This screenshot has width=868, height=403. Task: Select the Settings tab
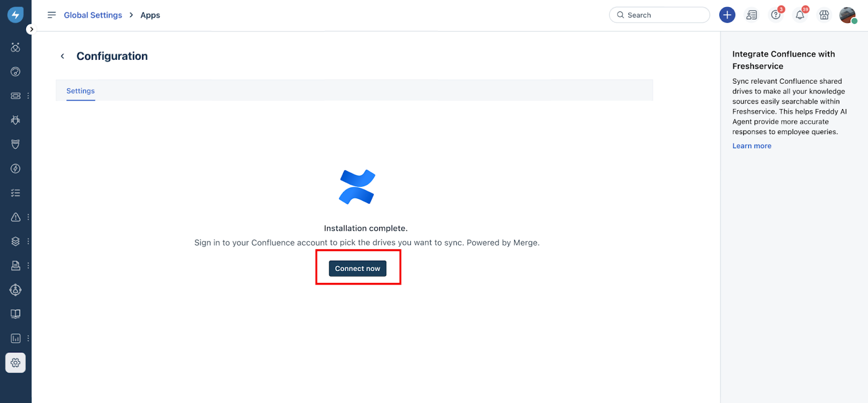click(x=80, y=91)
